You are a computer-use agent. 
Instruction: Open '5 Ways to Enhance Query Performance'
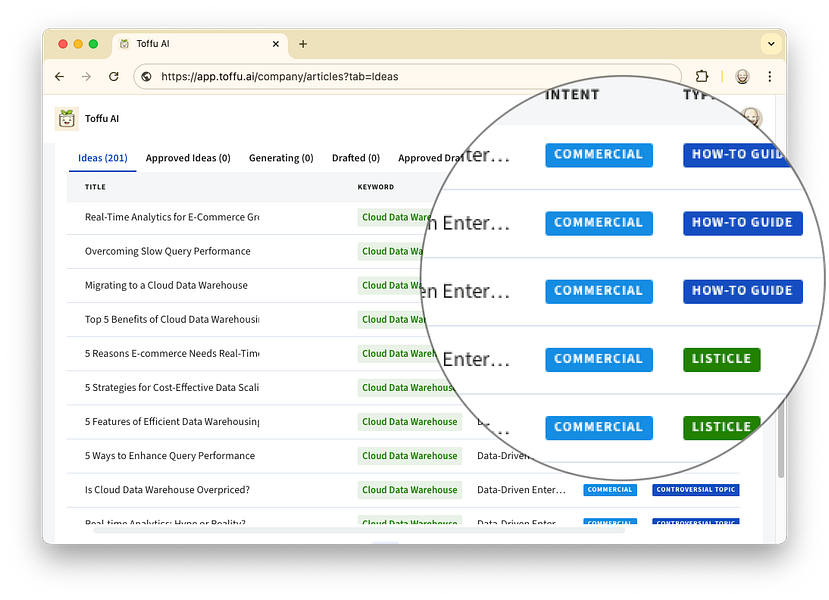pos(170,456)
